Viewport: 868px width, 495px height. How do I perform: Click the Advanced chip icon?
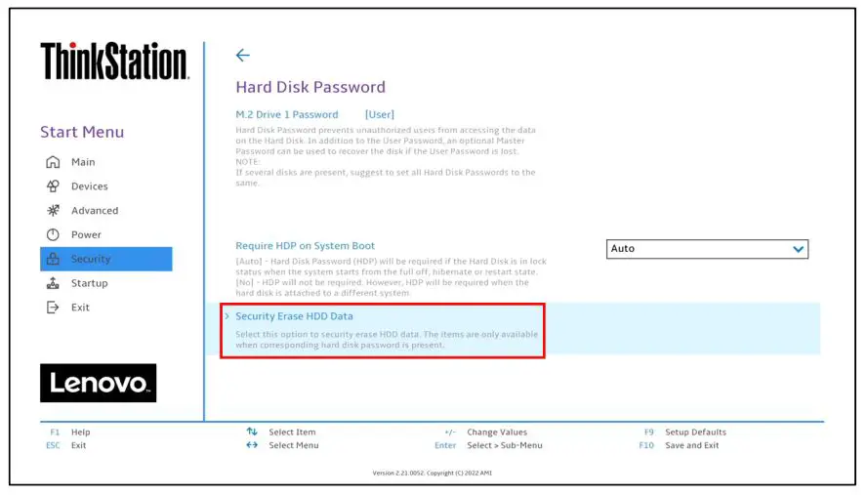[x=53, y=211]
